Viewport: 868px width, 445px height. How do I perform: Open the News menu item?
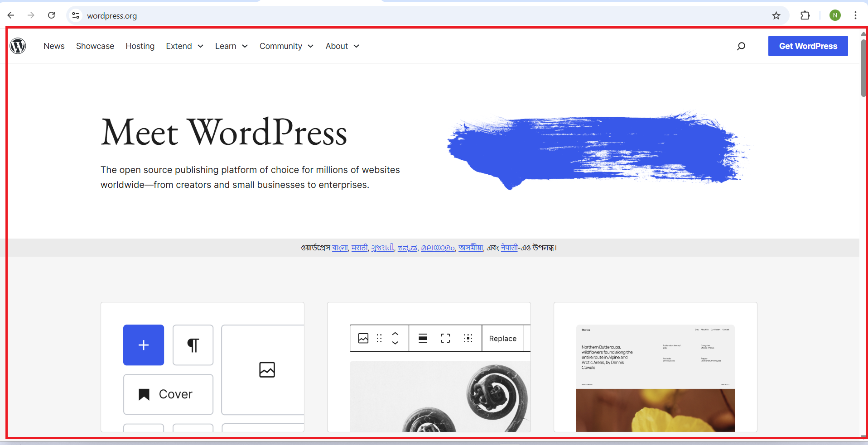click(x=54, y=46)
